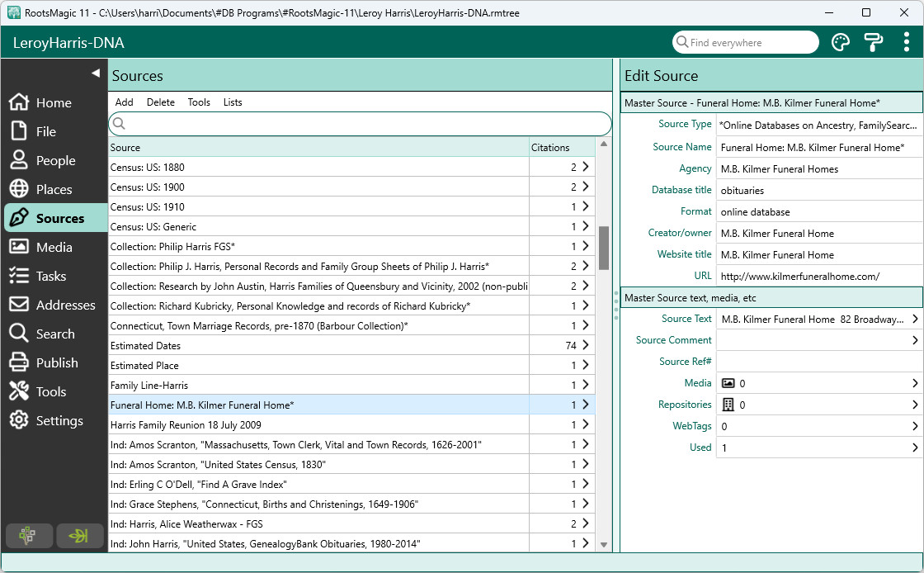Screen dimensions: 924x573
Task: Edit the Agency field value
Action: pyautogui.click(x=819, y=169)
